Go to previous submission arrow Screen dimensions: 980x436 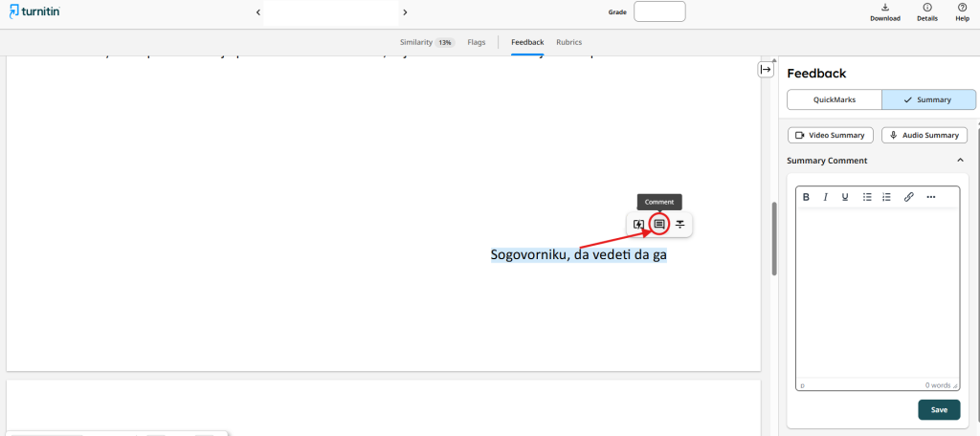258,11
